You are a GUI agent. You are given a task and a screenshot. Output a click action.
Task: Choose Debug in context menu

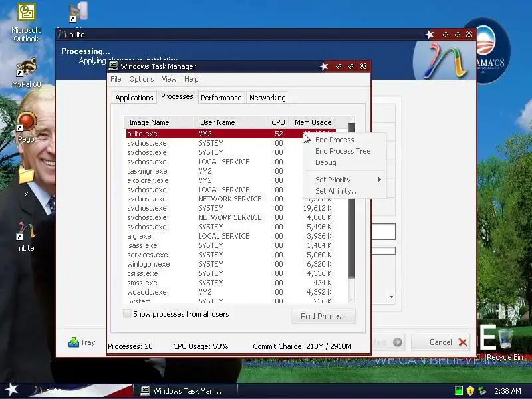(326, 162)
